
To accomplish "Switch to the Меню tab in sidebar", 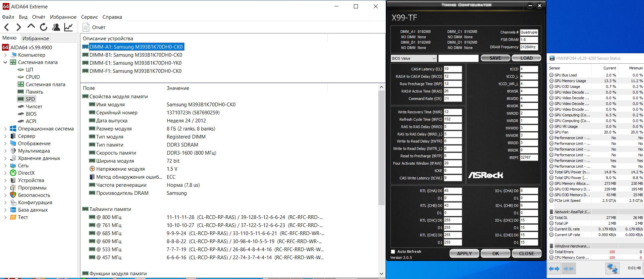I will 9,38.
